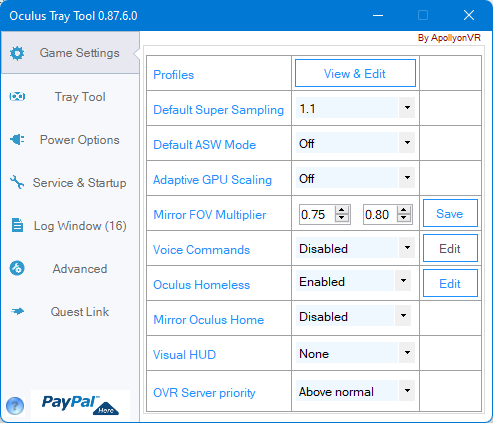Click Edit for Voice Commands

coord(450,248)
